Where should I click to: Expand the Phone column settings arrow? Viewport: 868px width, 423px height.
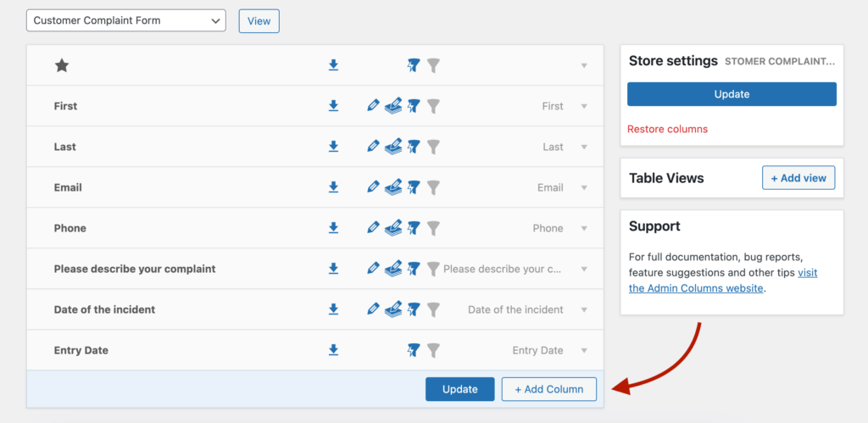pos(584,229)
